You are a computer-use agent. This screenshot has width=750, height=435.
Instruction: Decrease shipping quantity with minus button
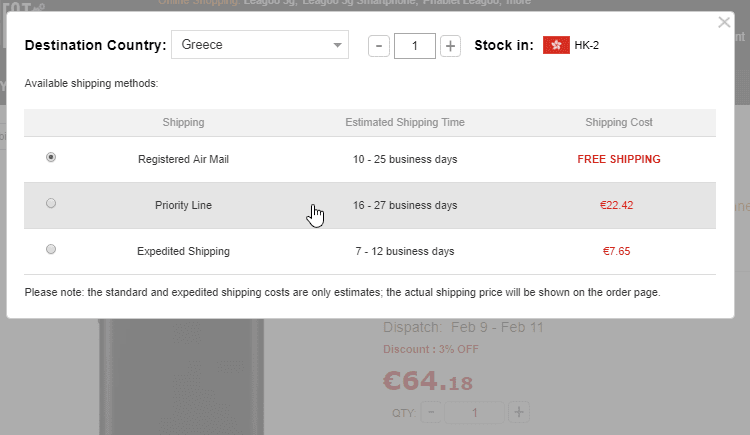click(x=379, y=45)
